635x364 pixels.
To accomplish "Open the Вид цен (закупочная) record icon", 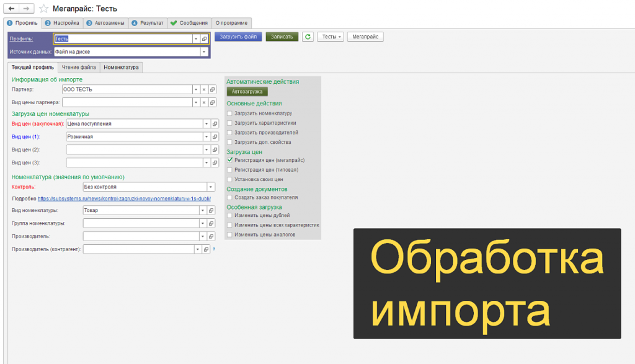I will (x=215, y=123).
